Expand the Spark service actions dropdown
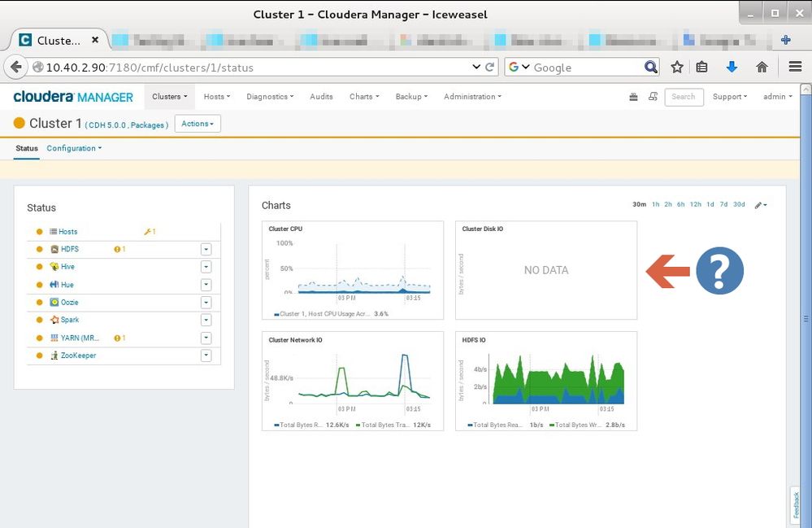Image resolution: width=812 pixels, height=528 pixels. click(206, 320)
